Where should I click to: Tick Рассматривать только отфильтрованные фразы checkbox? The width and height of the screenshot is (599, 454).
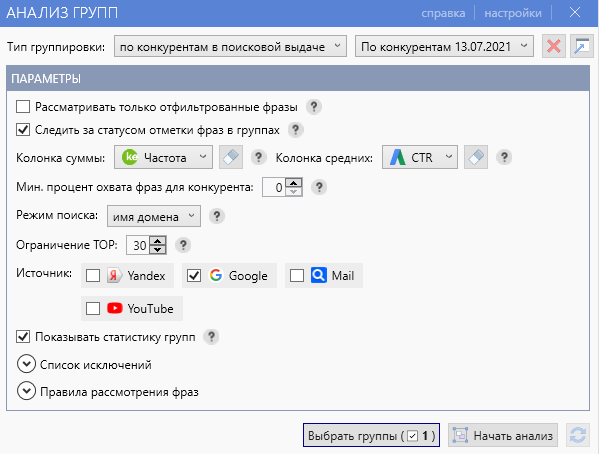click(x=23, y=107)
